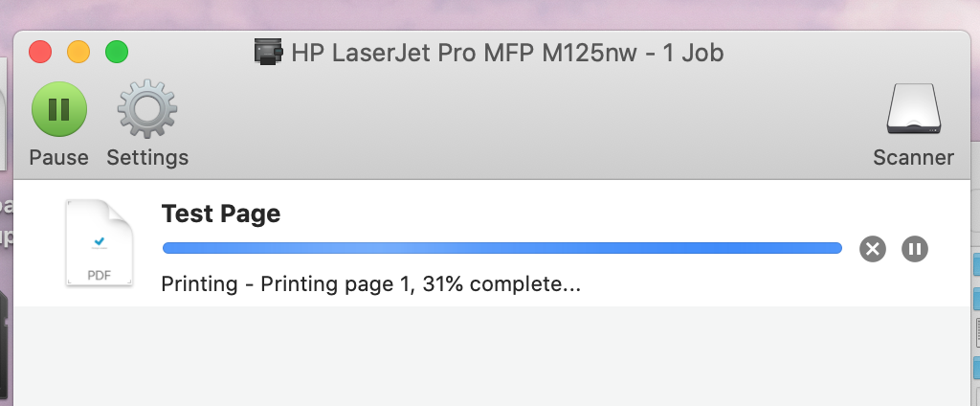The height and width of the screenshot is (406, 980).
Task: Click the "Pause" label under the green button
Action: tap(59, 158)
